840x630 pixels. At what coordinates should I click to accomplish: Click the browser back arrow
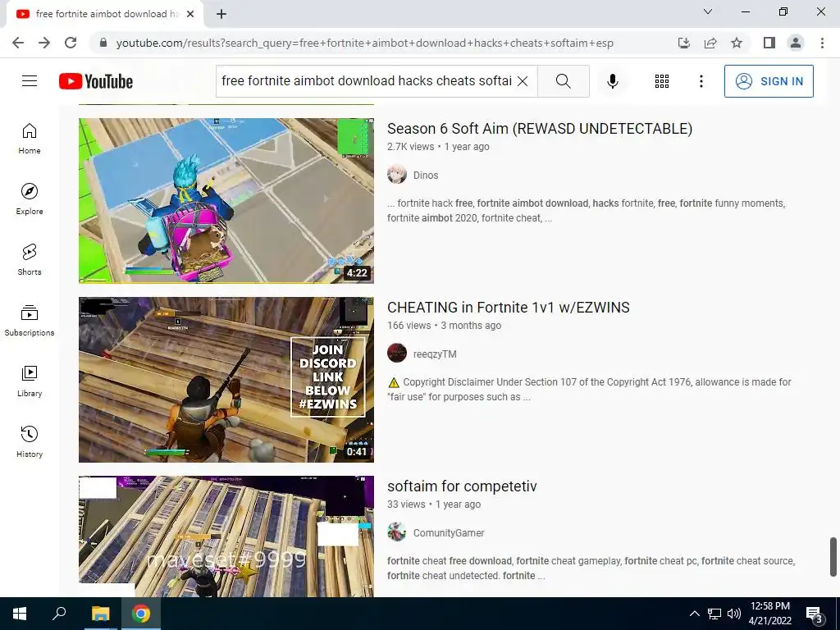18,43
